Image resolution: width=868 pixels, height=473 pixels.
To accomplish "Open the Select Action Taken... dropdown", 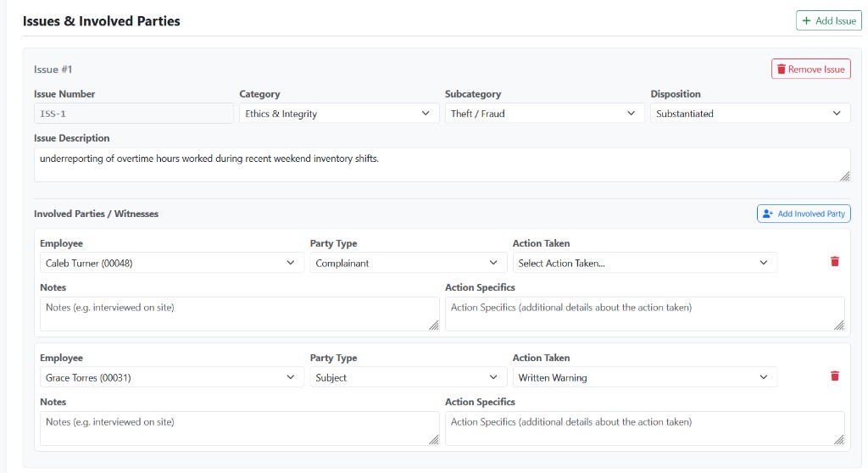I will pyautogui.click(x=644, y=263).
